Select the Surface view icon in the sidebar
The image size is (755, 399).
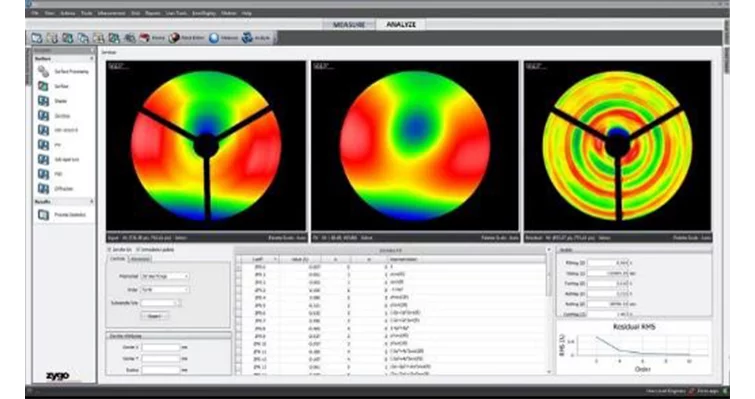[x=43, y=86]
